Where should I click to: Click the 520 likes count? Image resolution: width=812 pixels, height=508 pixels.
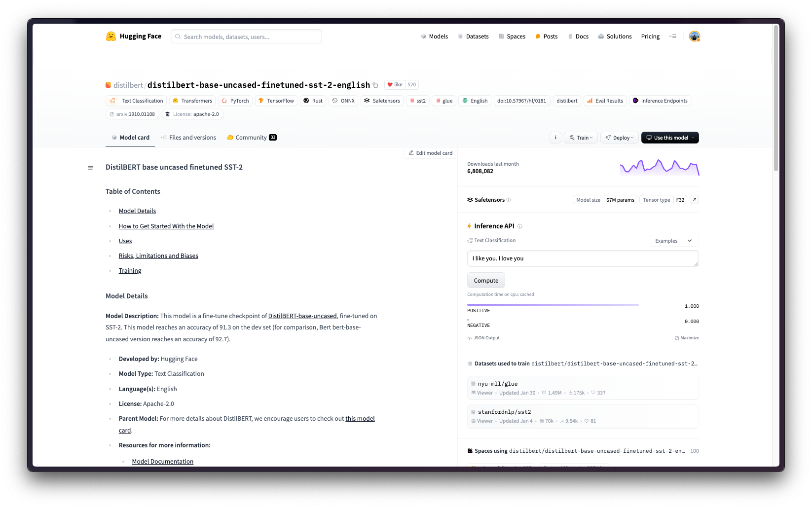[412, 85]
